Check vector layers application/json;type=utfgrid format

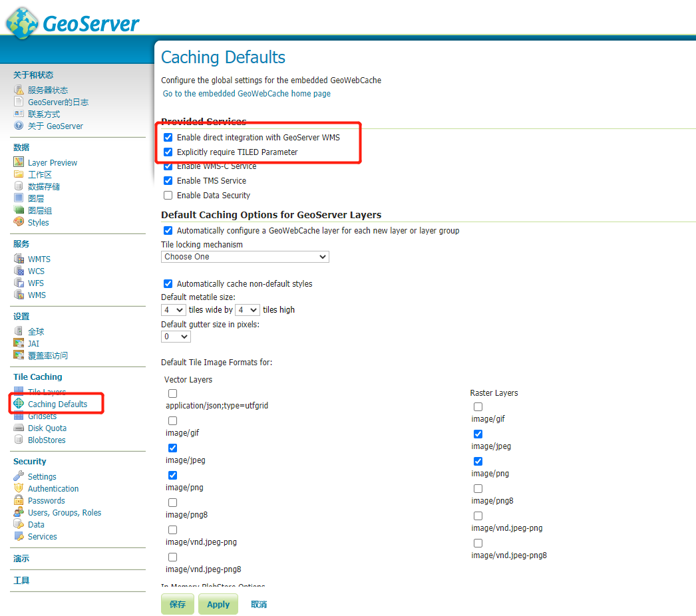pos(172,393)
